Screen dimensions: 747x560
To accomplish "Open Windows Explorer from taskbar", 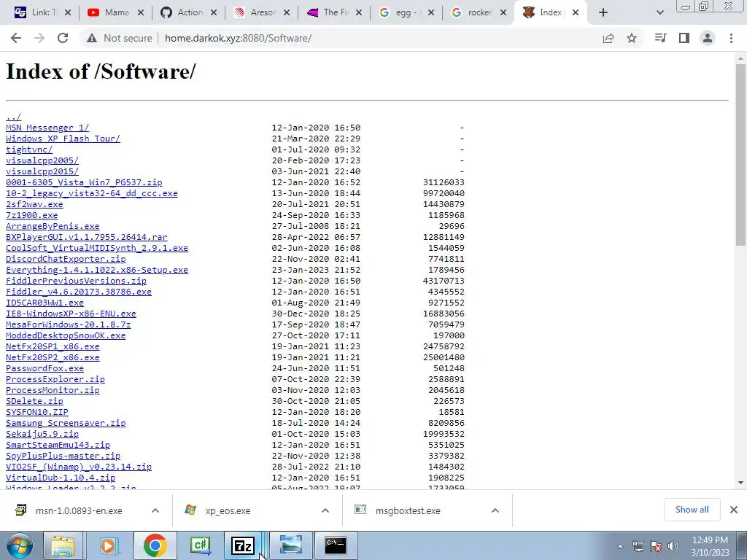I will [63, 545].
